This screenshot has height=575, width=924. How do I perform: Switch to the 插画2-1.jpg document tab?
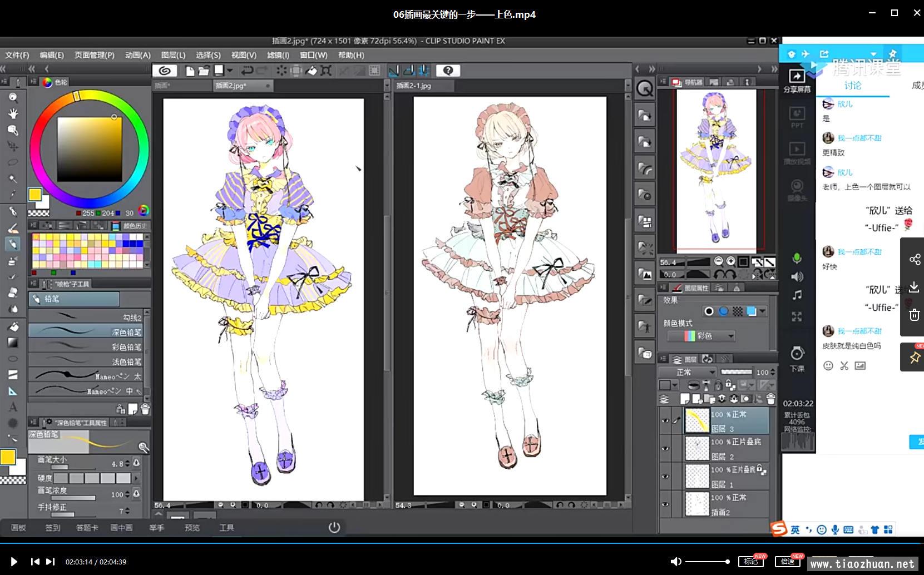coord(414,86)
